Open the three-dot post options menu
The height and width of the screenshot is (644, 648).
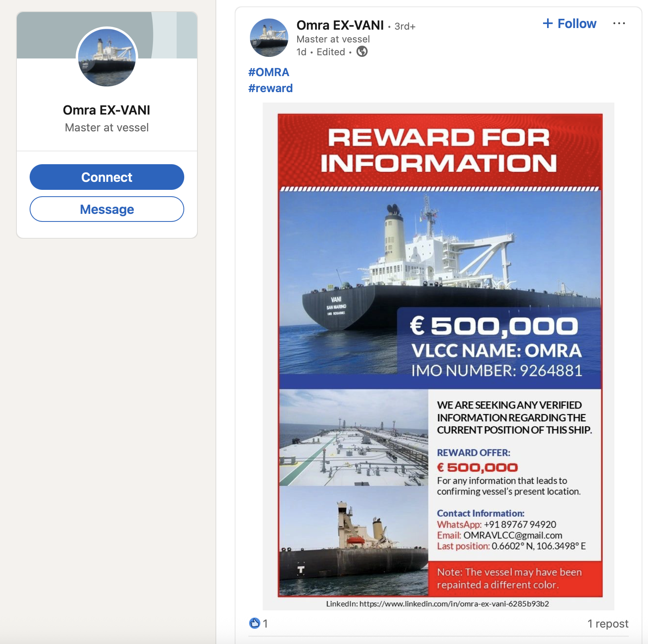(619, 24)
